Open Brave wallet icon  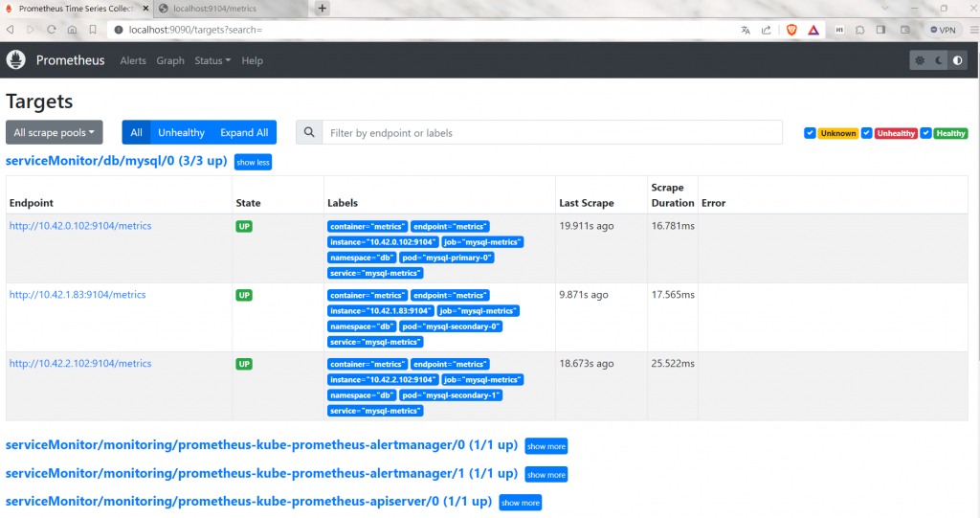[905, 30]
